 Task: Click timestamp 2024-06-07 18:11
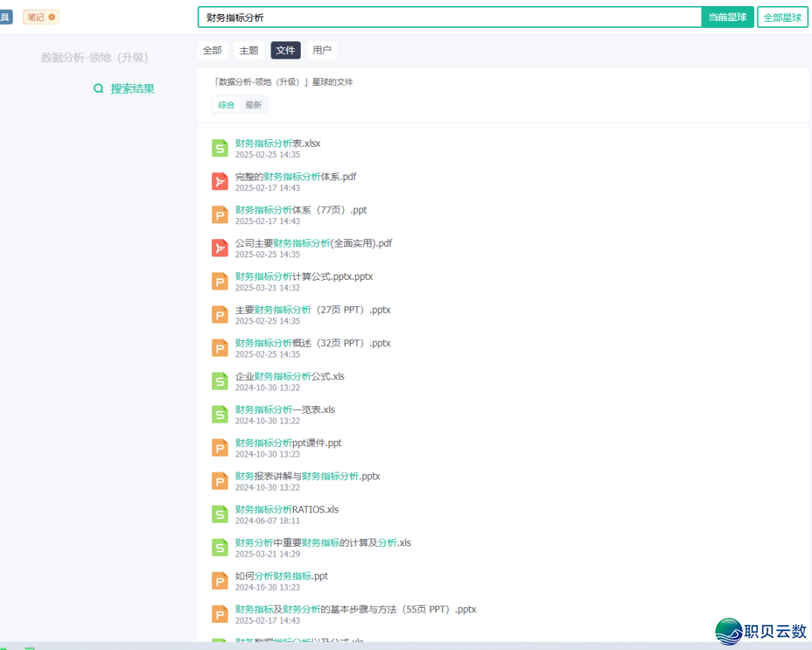click(268, 521)
